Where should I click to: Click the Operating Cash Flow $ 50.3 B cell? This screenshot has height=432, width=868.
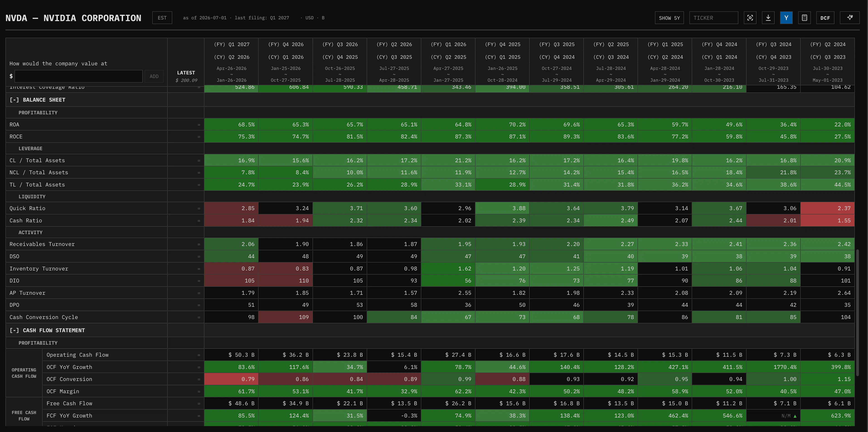point(231,355)
